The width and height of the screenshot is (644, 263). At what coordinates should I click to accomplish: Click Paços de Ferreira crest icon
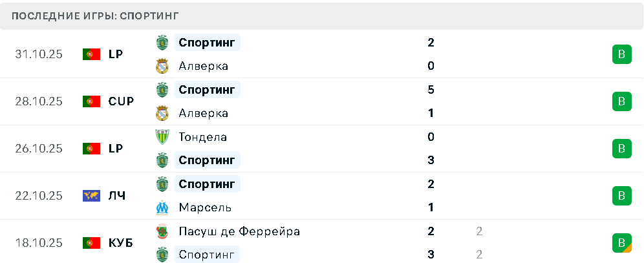click(x=162, y=231)
